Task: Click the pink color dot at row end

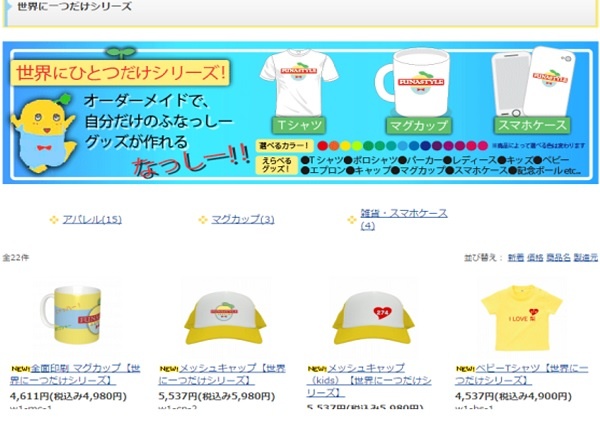Action: click(x=483, y=146)
